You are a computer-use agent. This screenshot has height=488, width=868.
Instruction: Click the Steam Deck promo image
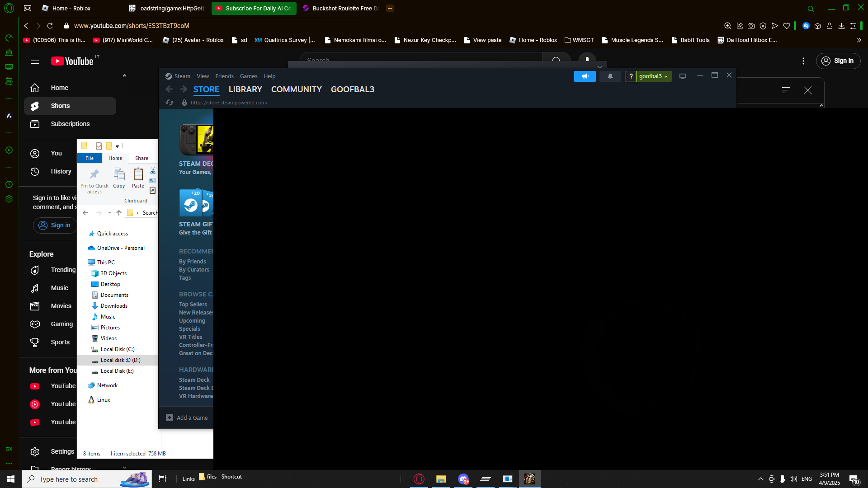(196, 140)
